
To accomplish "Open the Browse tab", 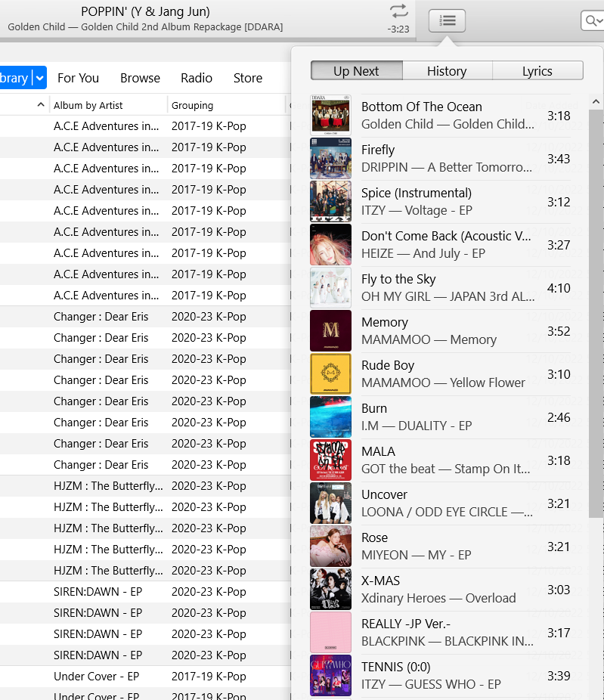I will 140,78.
